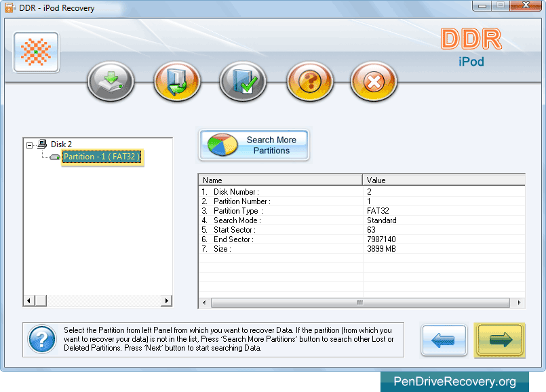Viewport: 546px width, 392px height.
Task: Click the drive download toolbar icon
Action: [111, 82]
